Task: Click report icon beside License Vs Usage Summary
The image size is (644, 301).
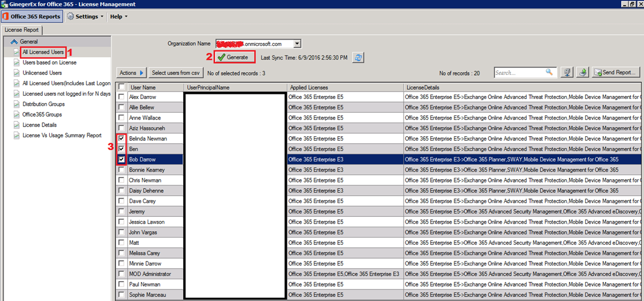Action: coord(17,136)
